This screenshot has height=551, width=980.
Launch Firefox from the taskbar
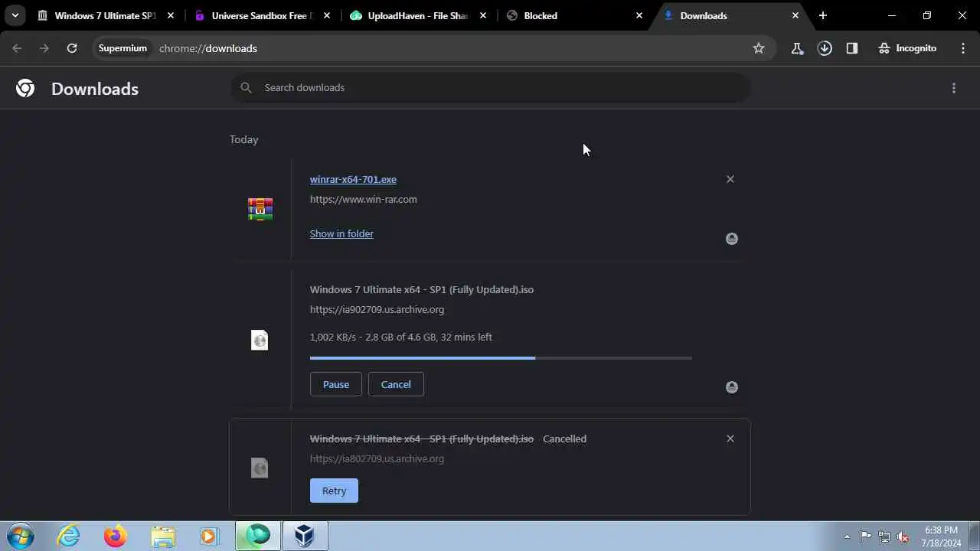[116, 536]
